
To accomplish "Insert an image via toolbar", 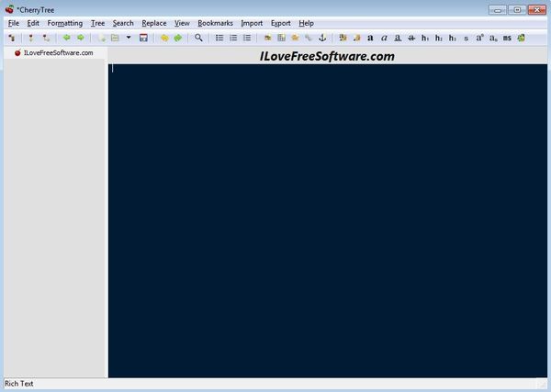I will pos(267,38).
